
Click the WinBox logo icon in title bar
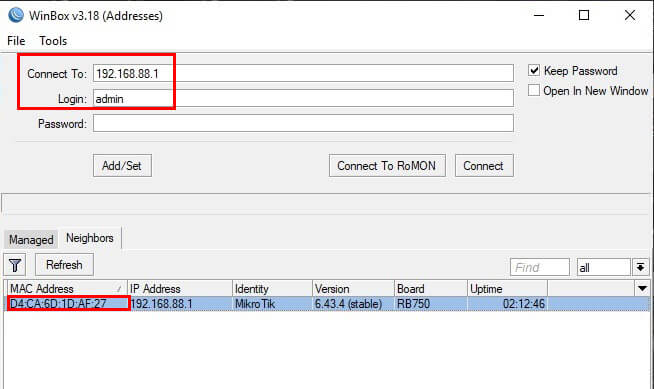click(x=16, y=15)
